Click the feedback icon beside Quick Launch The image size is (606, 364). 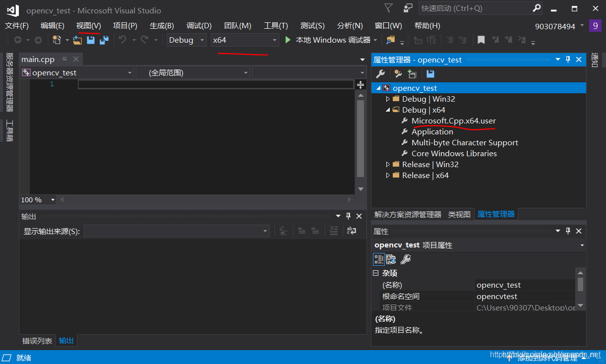coord(408,8)
